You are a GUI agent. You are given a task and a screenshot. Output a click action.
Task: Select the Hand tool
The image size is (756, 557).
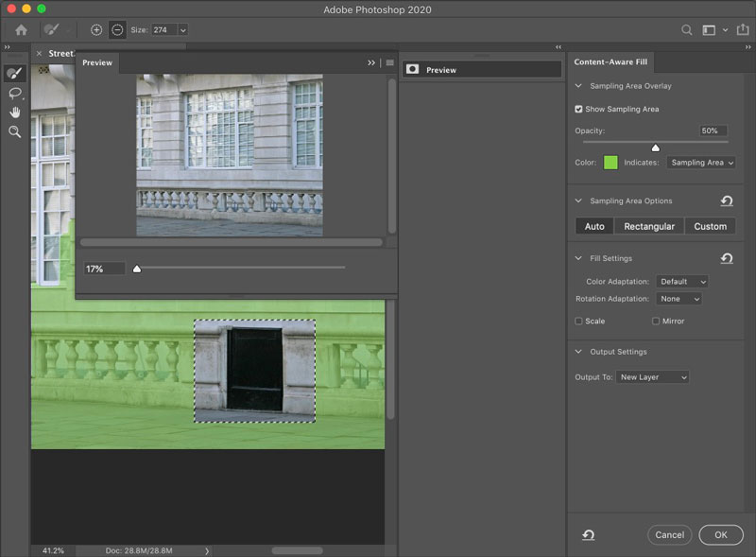tap(14, 113)
